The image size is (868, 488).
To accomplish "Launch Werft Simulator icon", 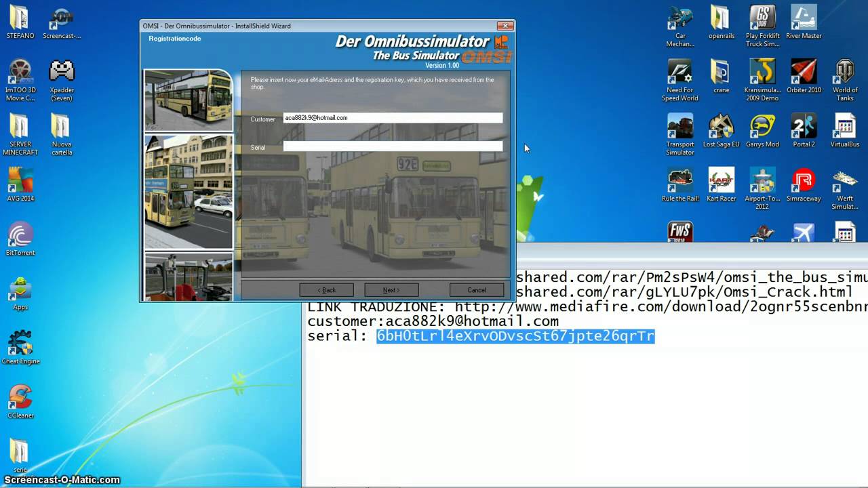I will 845,189.
